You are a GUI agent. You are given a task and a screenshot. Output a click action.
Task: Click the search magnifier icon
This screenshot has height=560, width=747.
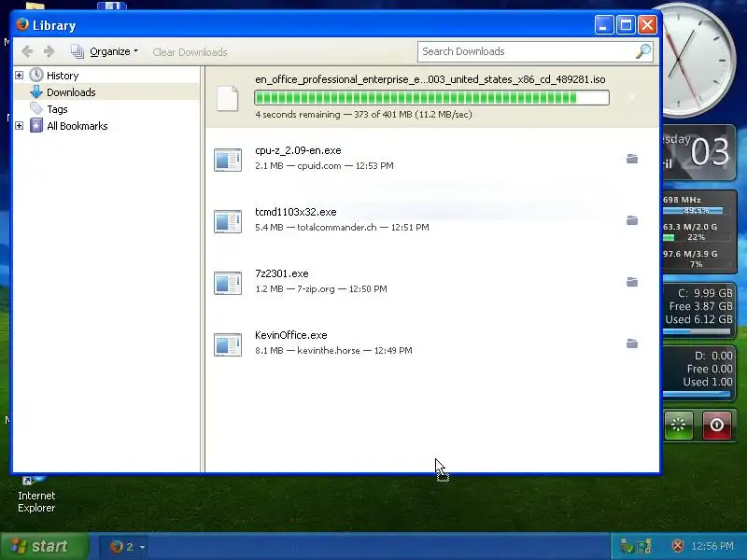pyautogui.click(x=643, y=51)
